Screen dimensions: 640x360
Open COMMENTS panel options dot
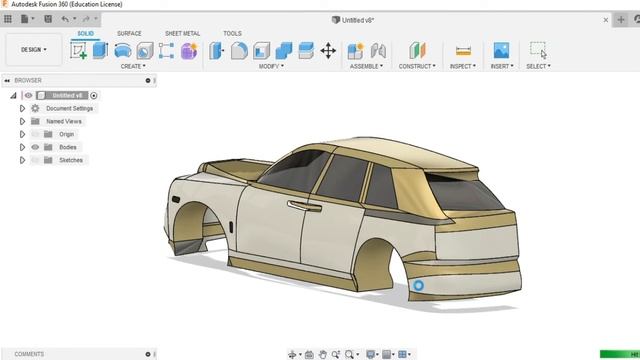(x=148, y=354)
